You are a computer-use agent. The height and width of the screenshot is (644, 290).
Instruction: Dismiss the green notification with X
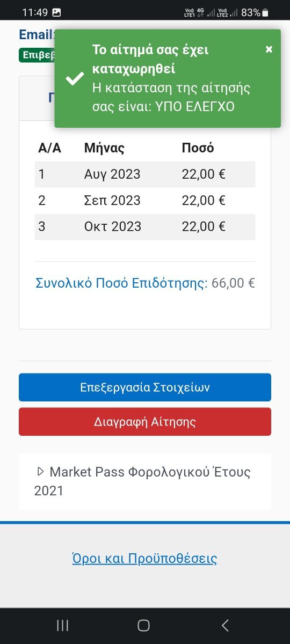point(269,49)
